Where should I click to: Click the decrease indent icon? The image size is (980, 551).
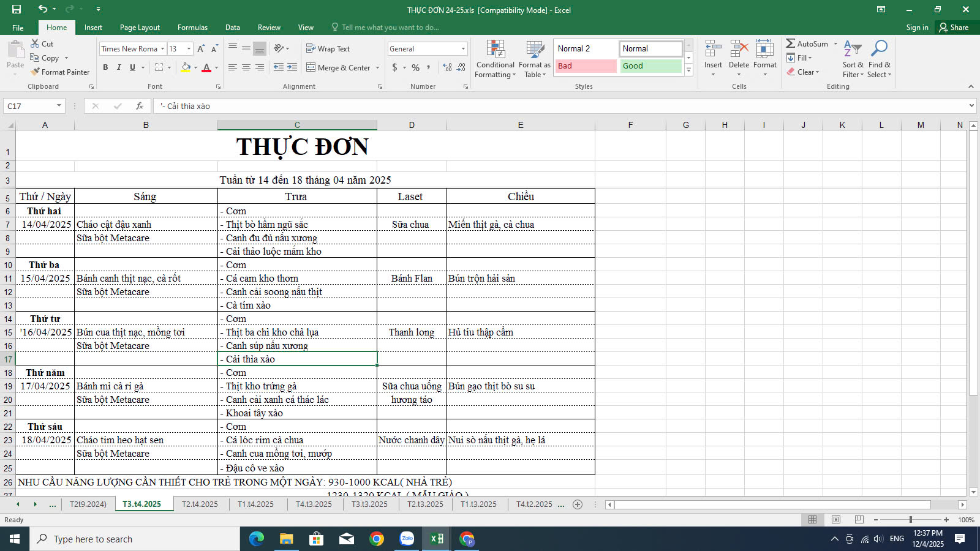[279, 67]
